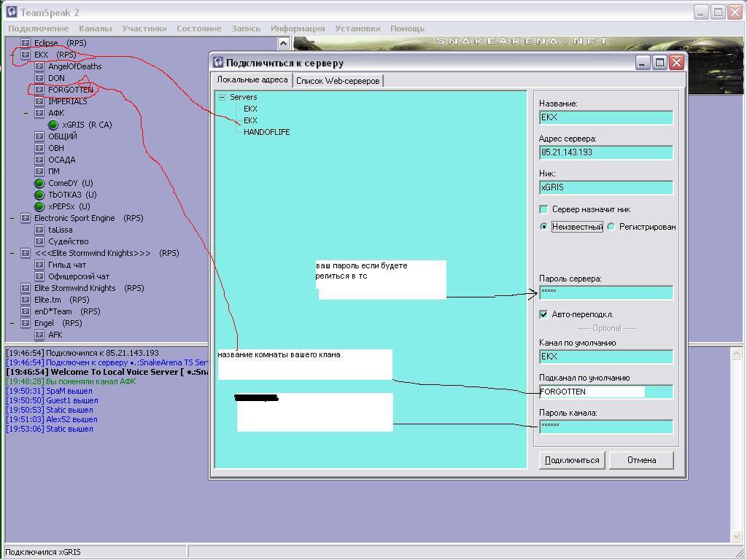
Task: Click the Гильд чат channel icon
Action: (39, 265)
